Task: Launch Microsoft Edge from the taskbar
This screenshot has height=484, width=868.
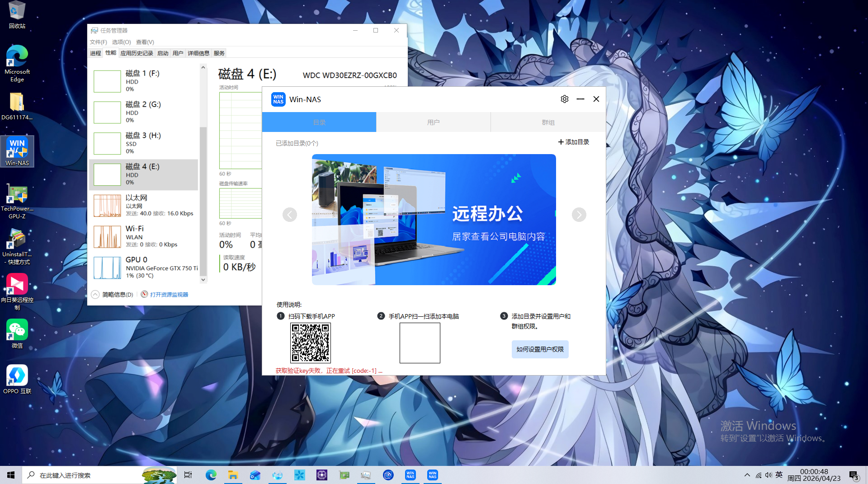Action: [211, 475]
